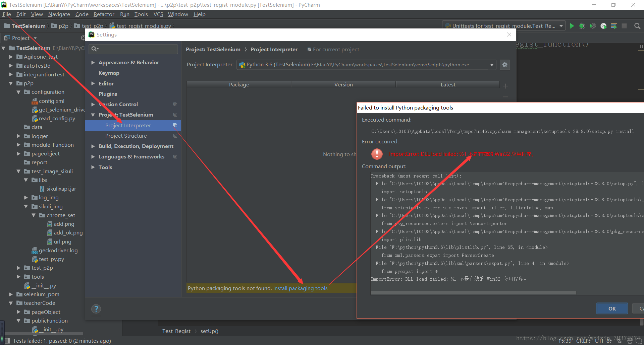Click the search icon in Settings search box

tap(95, 49)
